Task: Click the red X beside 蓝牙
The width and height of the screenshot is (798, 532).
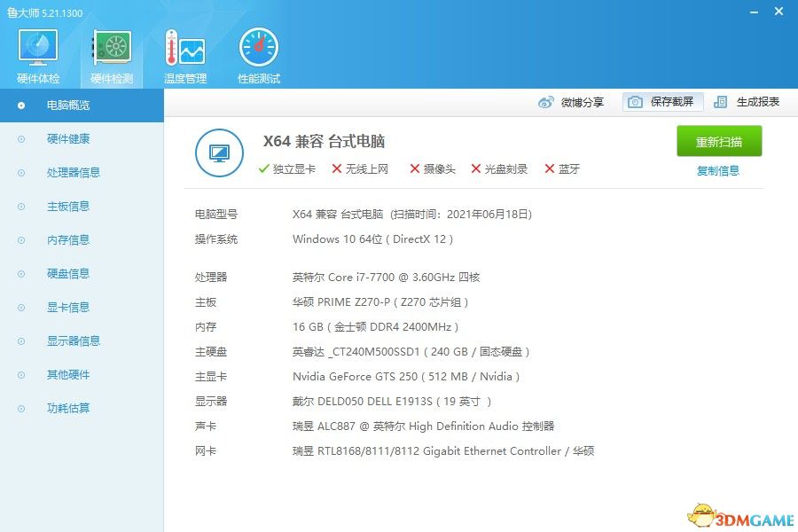Action: [549, 168]
